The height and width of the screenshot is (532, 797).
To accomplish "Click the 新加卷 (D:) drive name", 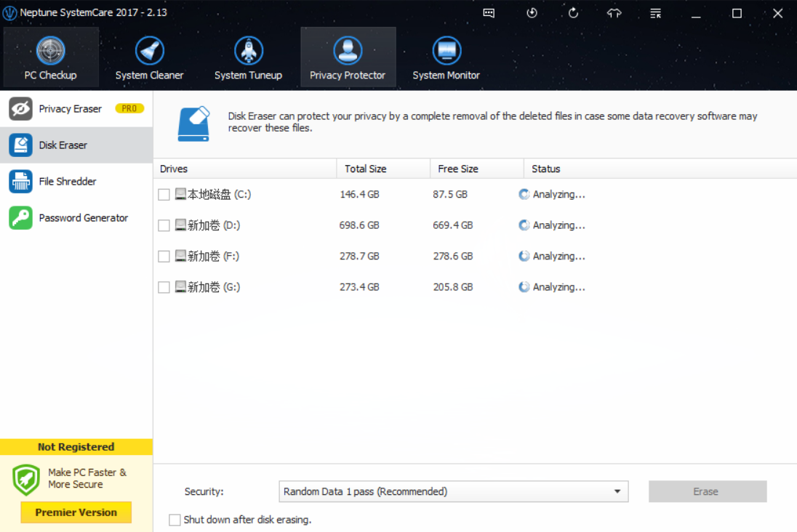I will point(214,225).
